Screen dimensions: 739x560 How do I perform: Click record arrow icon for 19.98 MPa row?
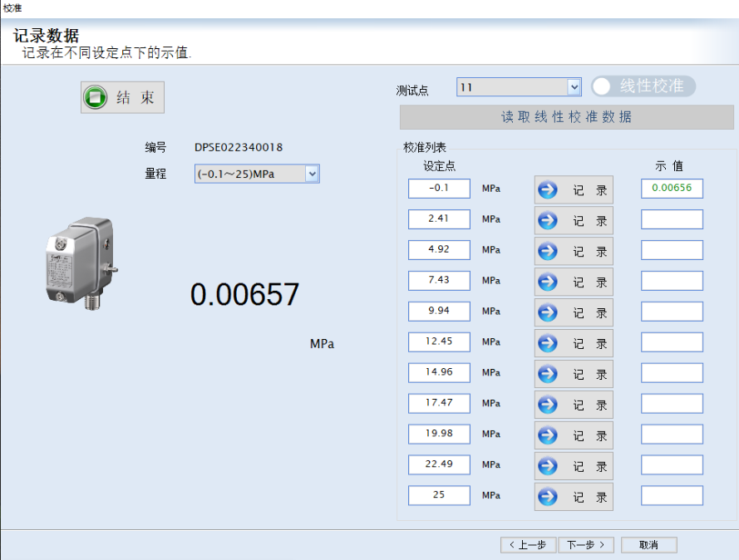(x=548, y=435)
